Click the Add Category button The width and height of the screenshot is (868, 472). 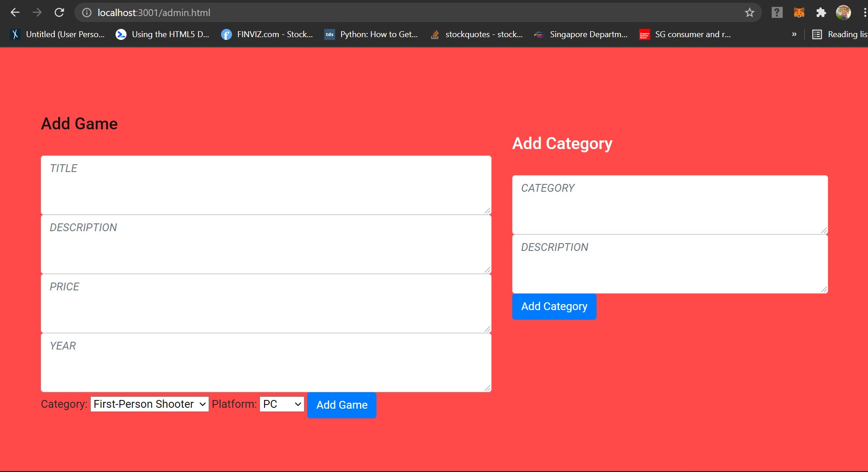point(554,306)
